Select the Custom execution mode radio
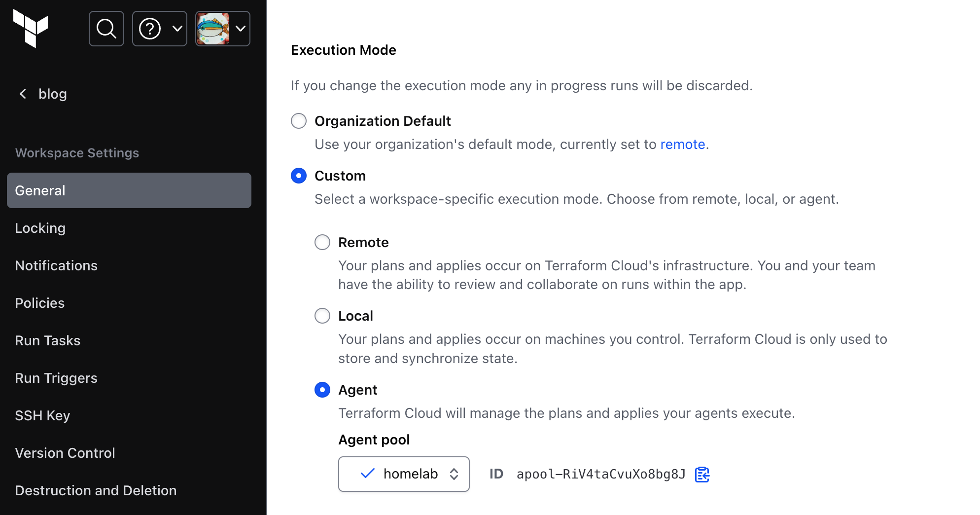 [x=299, y=176]
